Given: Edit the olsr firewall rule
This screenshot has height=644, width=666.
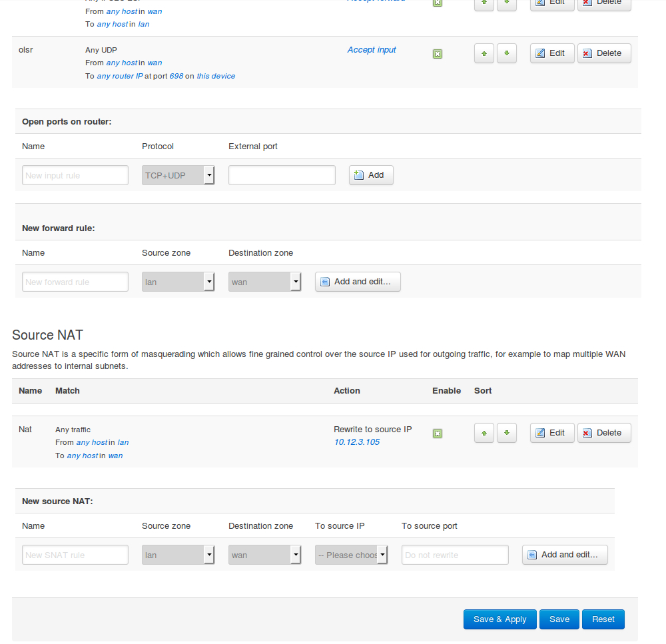Looking at the screenshot, I should (551, 53).
